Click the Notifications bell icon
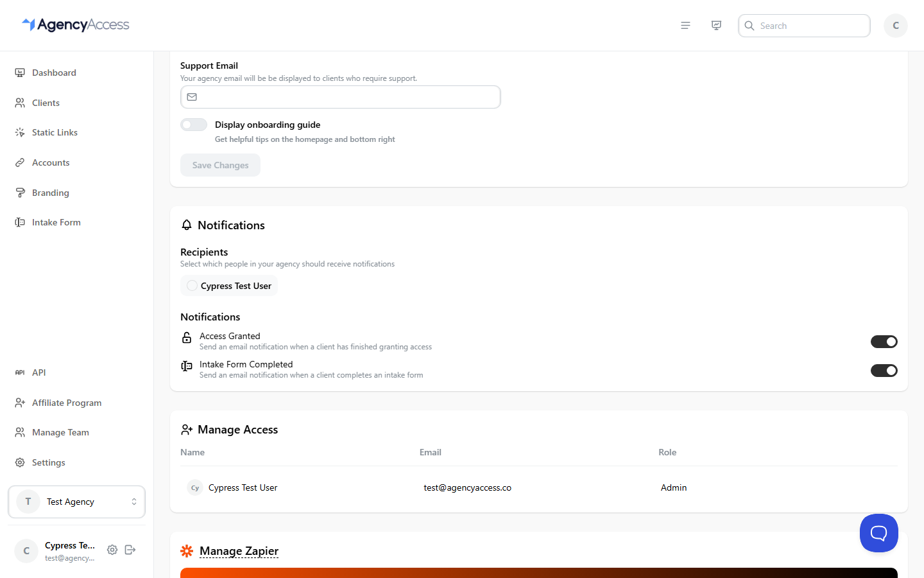 pyautogui.click(x=187, y=225)
